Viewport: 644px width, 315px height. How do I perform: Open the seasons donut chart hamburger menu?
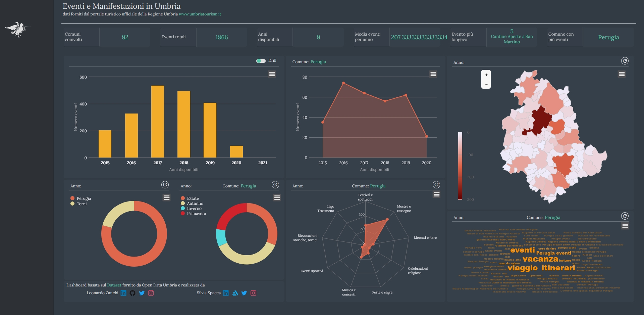[x=277, y=197]
